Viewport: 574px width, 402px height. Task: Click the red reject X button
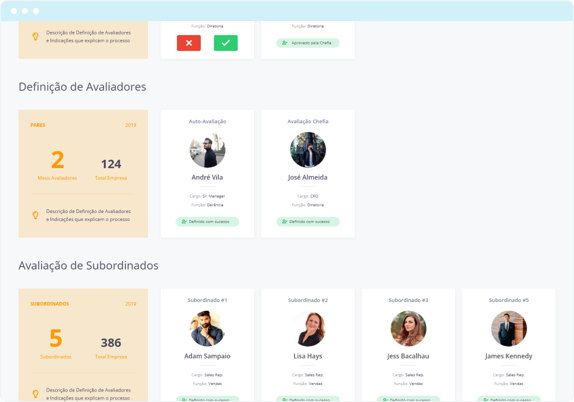pos(189,43)
